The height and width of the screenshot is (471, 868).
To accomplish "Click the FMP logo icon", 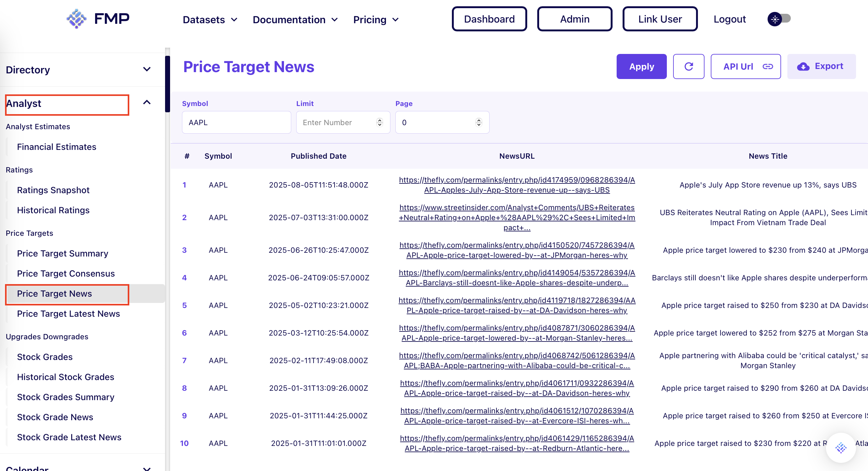I will tap(77, 19).
